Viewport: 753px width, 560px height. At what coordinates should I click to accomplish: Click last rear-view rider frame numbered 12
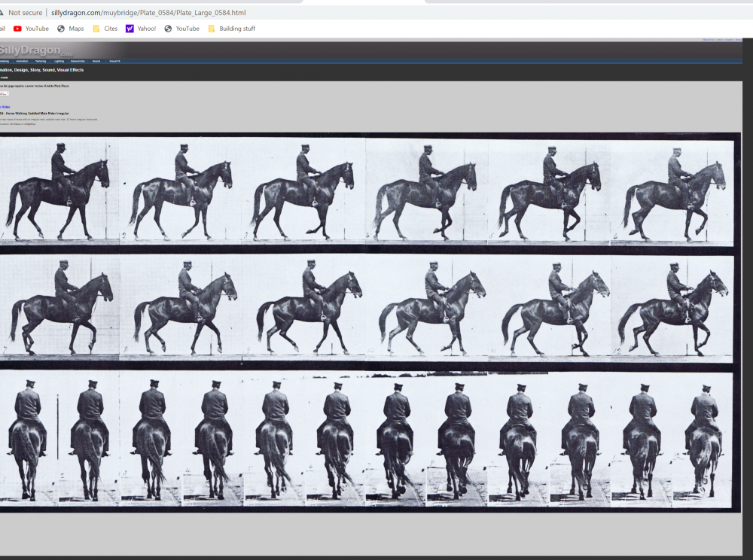tap(702, 439)
